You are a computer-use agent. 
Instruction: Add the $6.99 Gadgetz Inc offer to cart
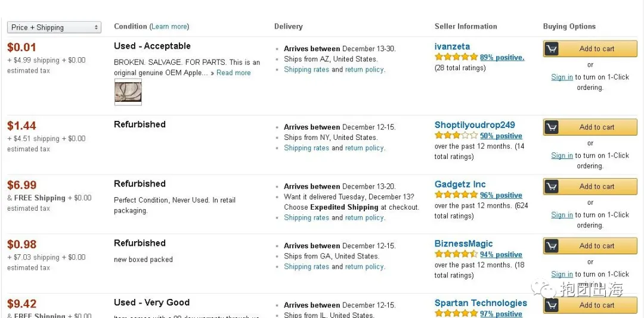590,187
